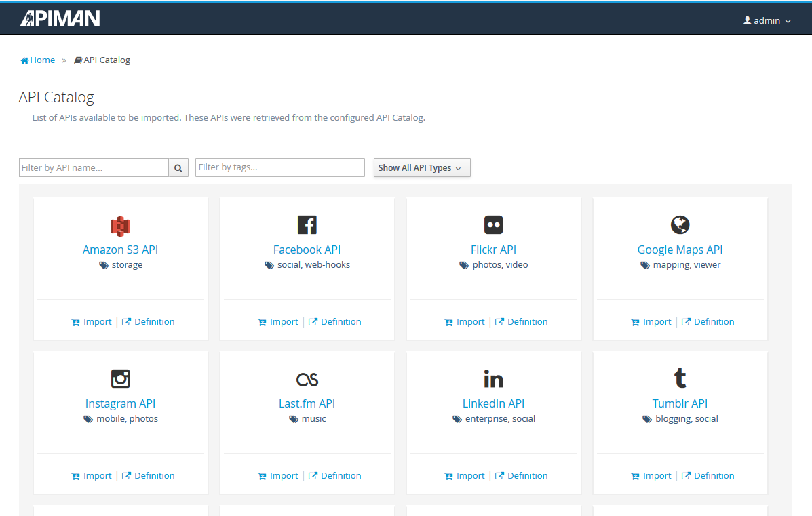Focus the Filter by tags field
This screenshot has width=812, height=516.
280,167
